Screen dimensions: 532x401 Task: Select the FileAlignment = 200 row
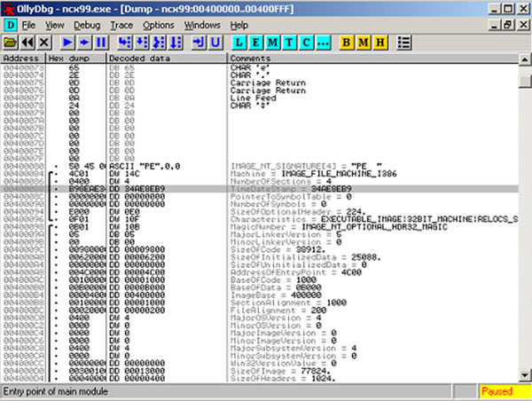pyautogui.click(x=260, y=311)
